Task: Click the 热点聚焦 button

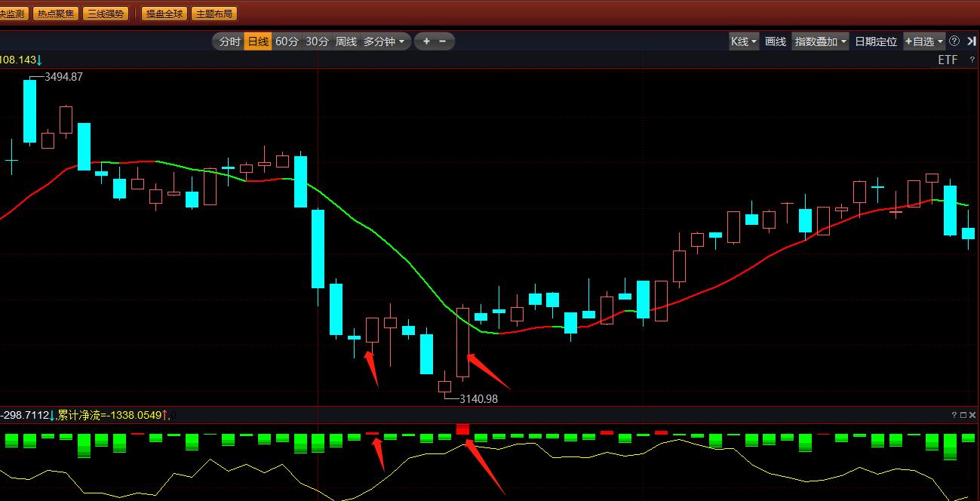Action: 55,14
